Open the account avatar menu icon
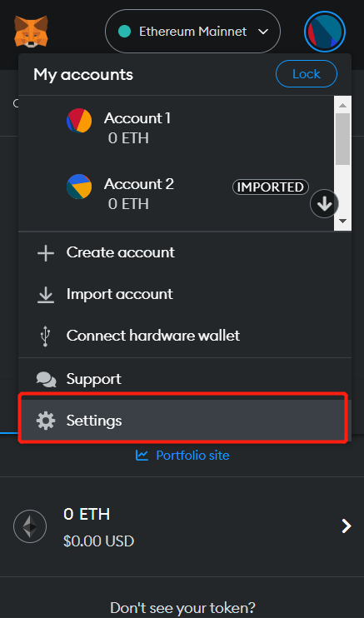364x618 pixels. 325,32
